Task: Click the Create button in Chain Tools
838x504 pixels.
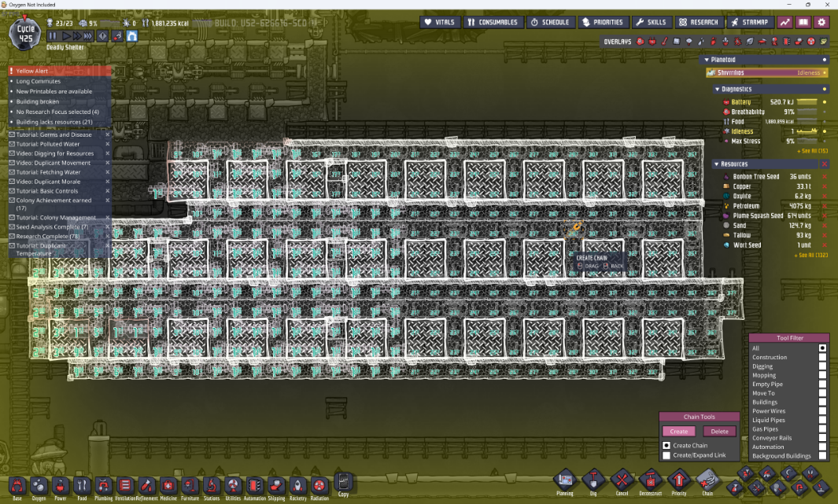Action: tap(679, 432)
